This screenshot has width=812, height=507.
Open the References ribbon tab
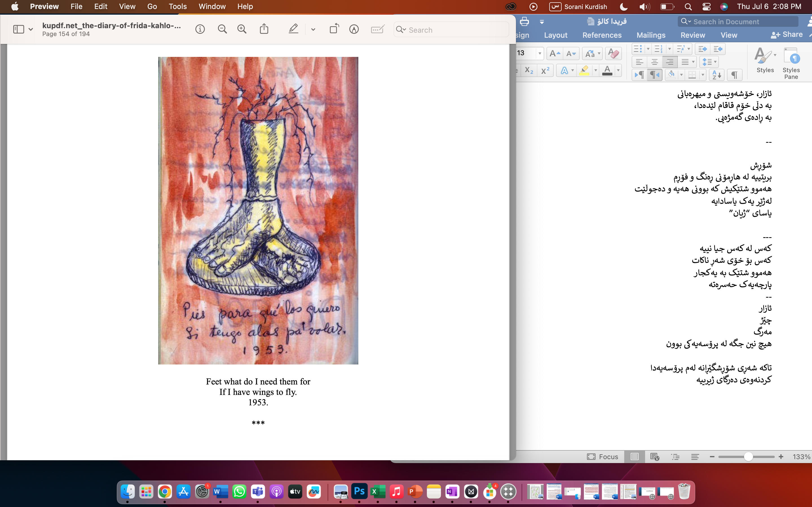[602, 35]
